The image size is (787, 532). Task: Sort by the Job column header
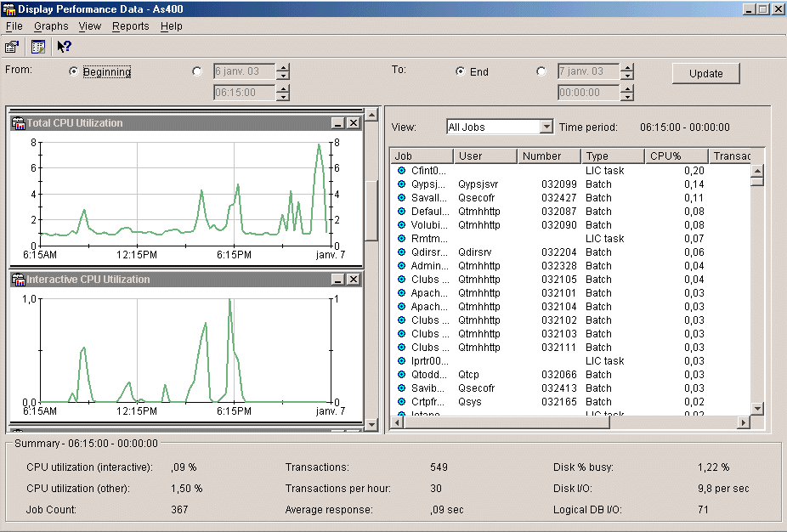[422, 156]
